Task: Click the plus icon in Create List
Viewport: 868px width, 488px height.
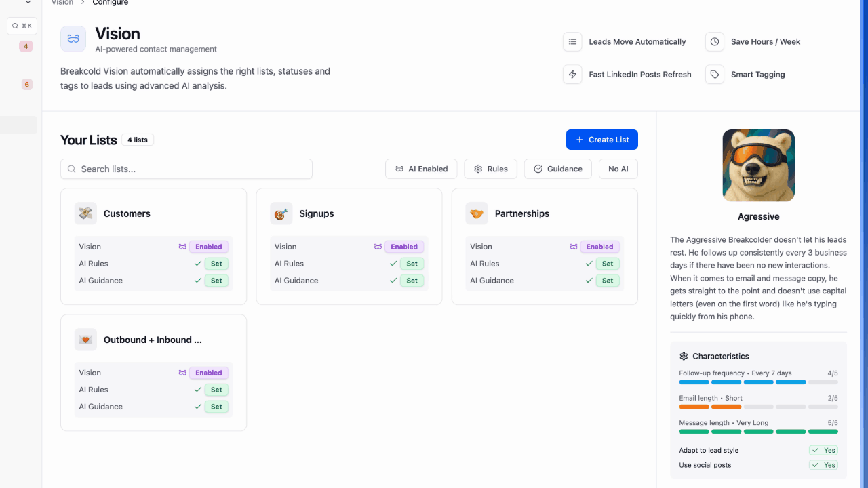Action: pyautogui.click(x=579, y=140)
